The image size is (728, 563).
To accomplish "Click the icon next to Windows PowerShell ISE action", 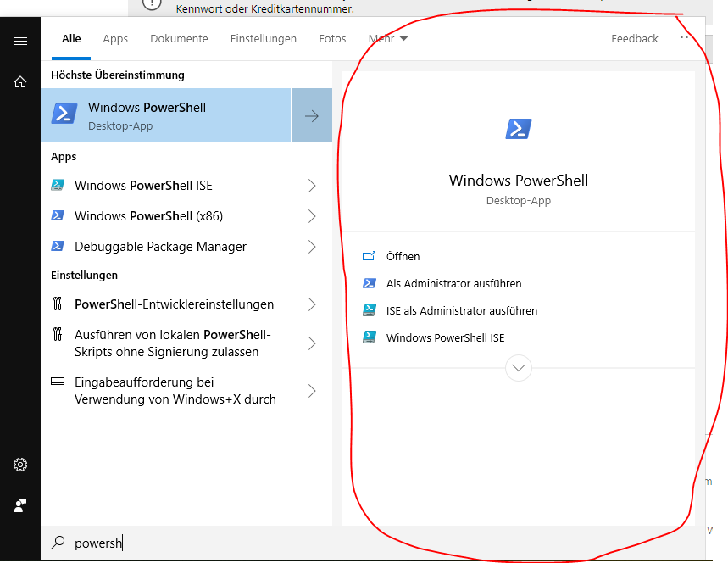I will pyautogui.click(x=370, y=337).
